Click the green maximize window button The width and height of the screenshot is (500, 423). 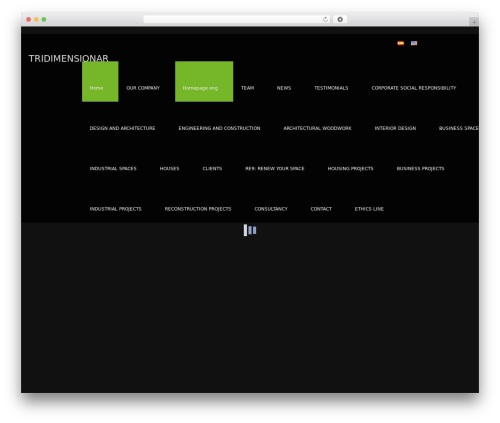click(x=44, y=19)
